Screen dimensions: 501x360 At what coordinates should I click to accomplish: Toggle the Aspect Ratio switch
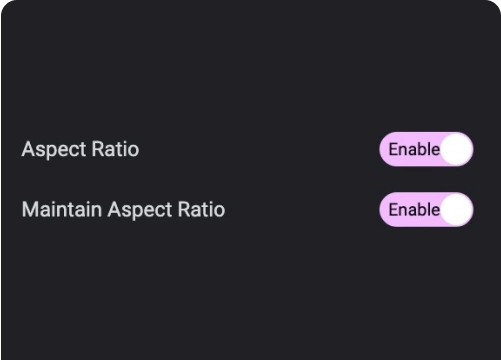(426, 149)
